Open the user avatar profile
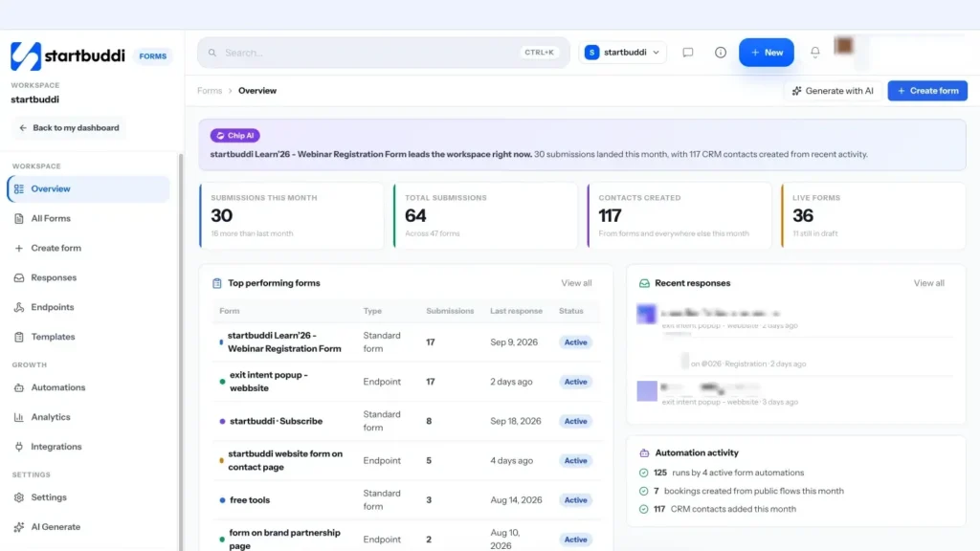Viewport: 980px width, 551px height. click(844, 46)
